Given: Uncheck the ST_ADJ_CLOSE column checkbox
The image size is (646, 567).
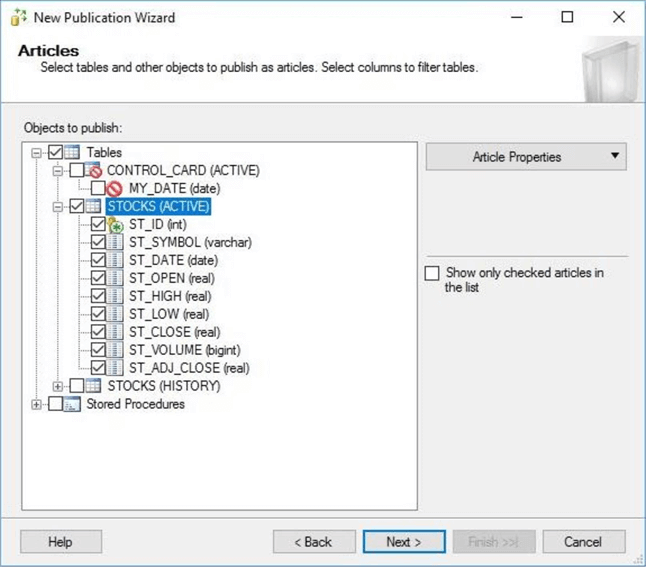Looking at the screenshot, I should 98,368.
